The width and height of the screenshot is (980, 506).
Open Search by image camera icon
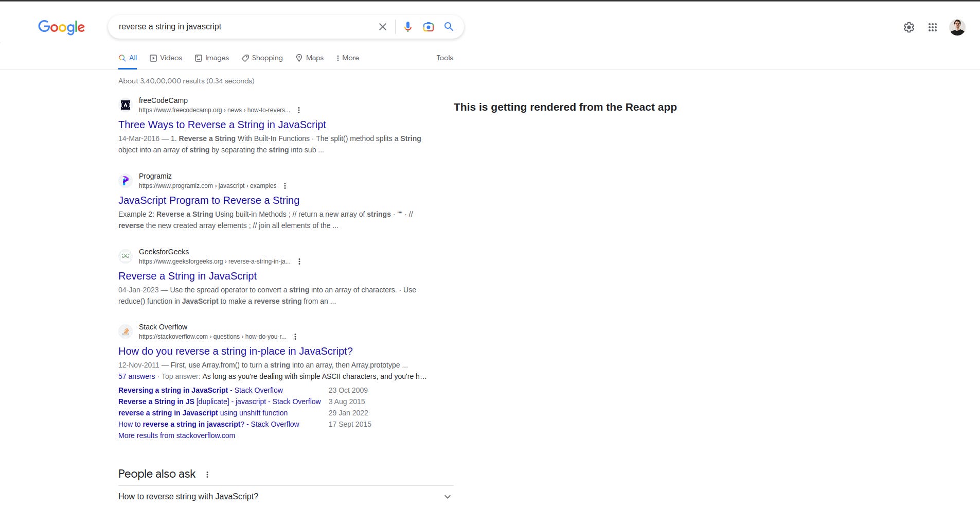pyautogui.click(x=428, y=27)
